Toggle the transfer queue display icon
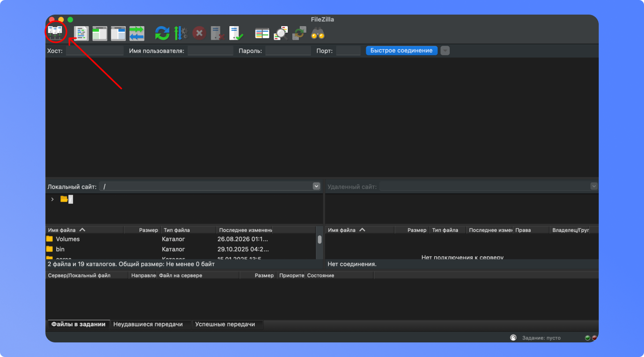The width and height of the screenshot is (644, 357). (137, 33)
